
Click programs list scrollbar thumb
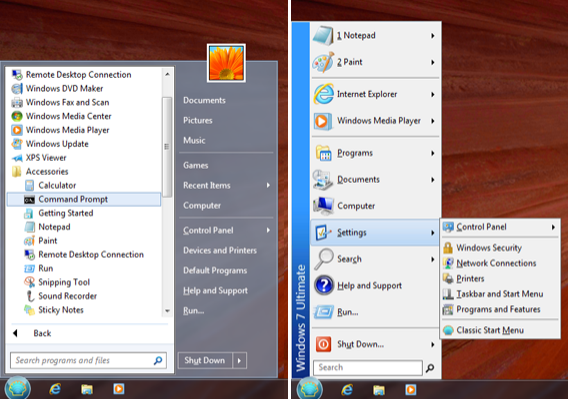[167, 147]
